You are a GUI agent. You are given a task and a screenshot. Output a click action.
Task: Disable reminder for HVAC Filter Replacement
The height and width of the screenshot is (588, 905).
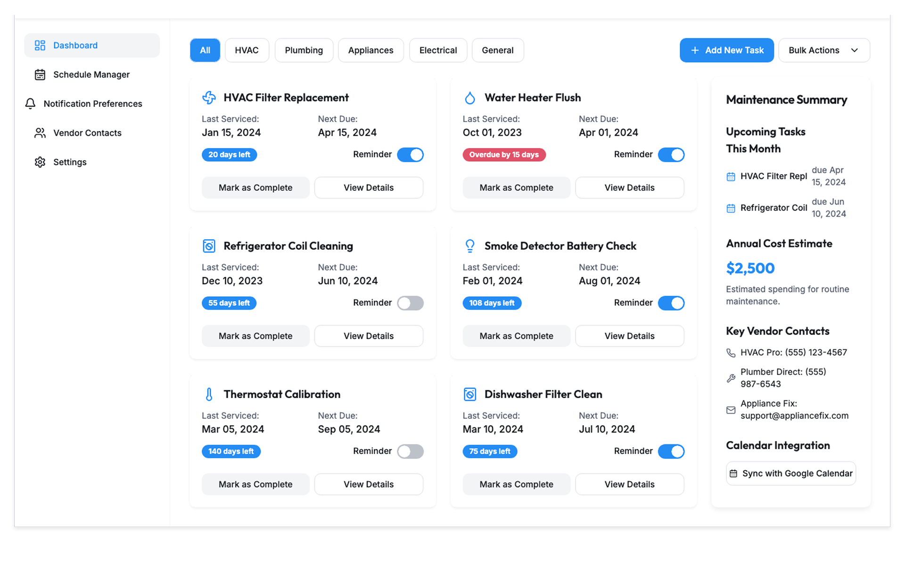tap(410, 155)
